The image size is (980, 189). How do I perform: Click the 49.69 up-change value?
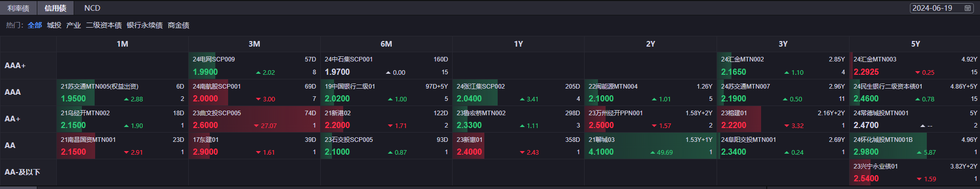[x=665, y=153]
